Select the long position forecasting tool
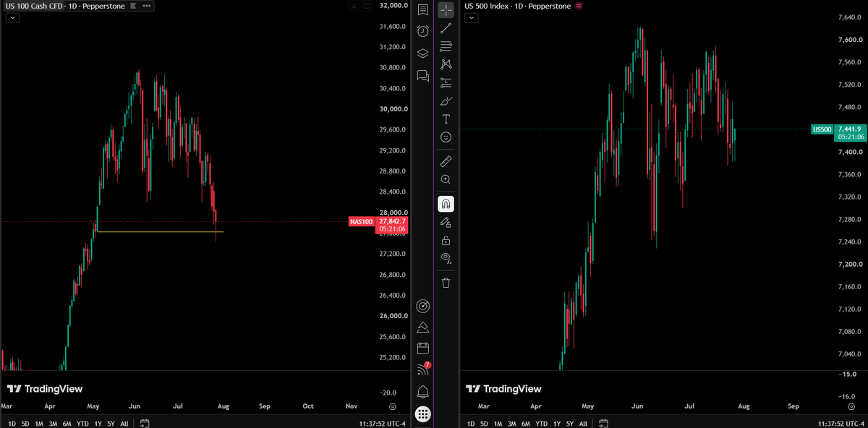Image resolution: width=868 pixels, height=428 pixels. [x=446, y=82]
